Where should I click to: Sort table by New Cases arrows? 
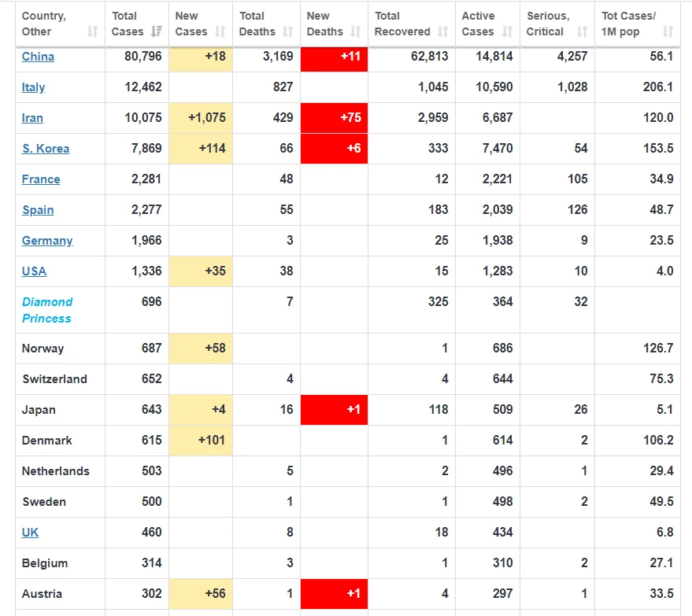(x=220, y=31)
